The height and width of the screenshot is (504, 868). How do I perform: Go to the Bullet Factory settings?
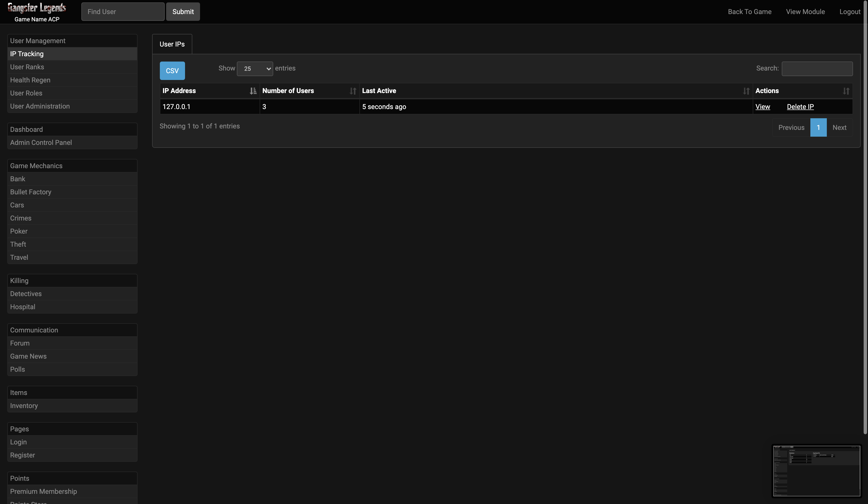pyautogui.click(x=31, y=192)
